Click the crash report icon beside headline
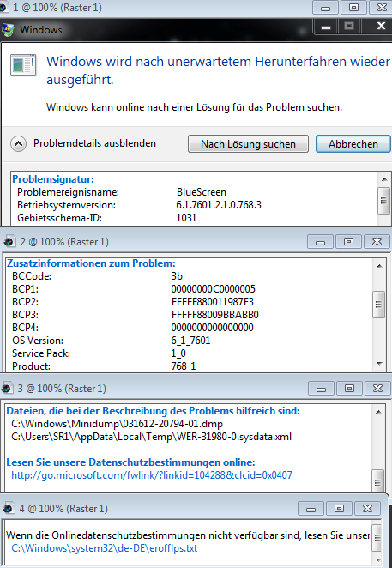This screenshot has height=568, width=392. click(23, 65)
